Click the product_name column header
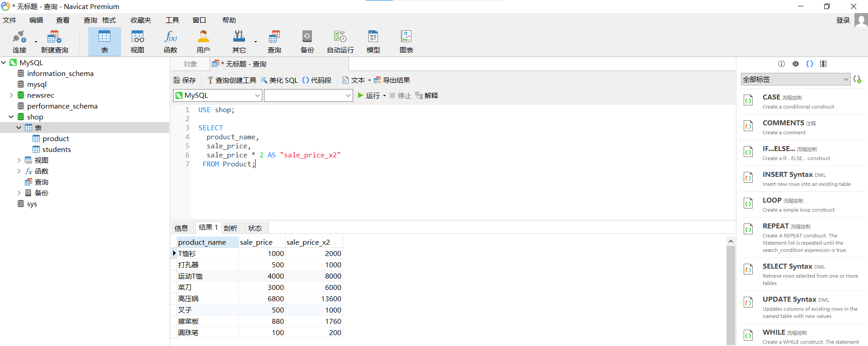This screenshot has height=346, width=868. click(208, 242)
